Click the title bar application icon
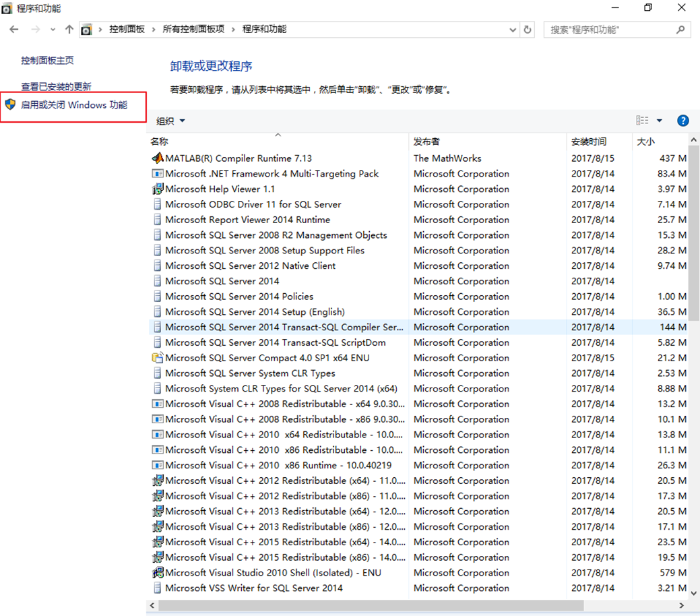This screenshot has width=700, height=616. [9, 8]
